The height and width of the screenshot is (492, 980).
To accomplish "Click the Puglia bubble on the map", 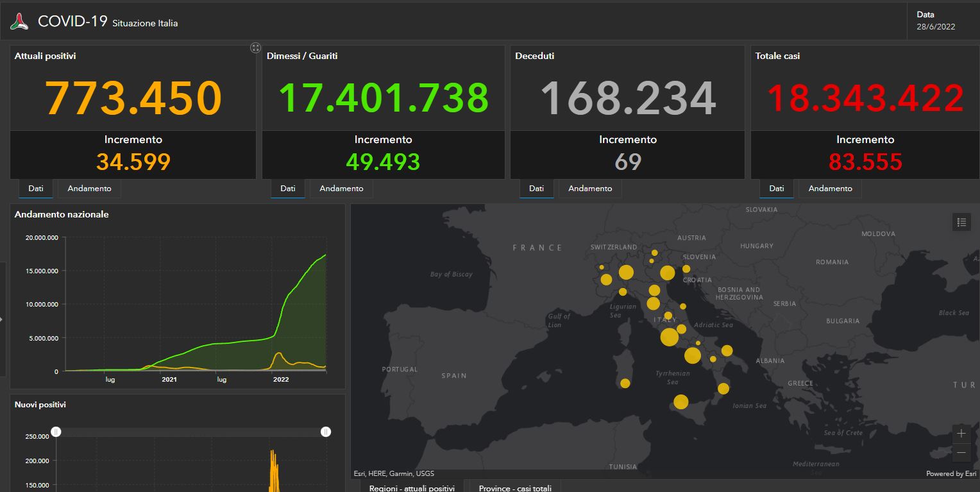I will click(x=727, y=351).
